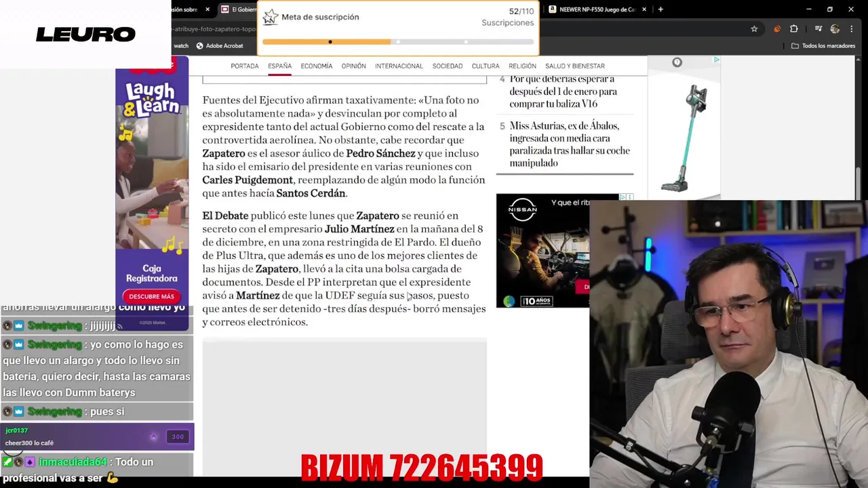This screenshot has height=488, width=868.
Task: Go to the ESPAÑA section
Action: coord(279,66)
